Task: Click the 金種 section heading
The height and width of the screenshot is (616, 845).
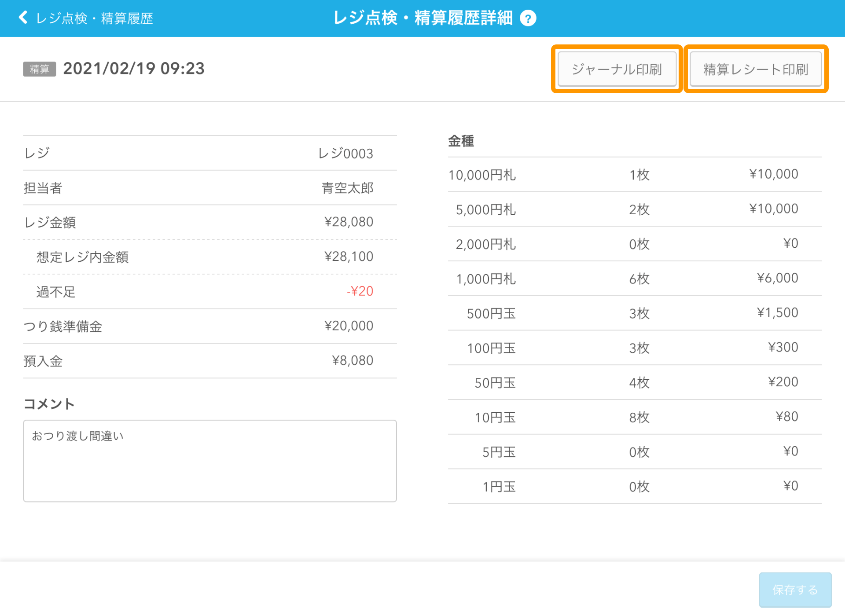Action: tap(461, 141)
